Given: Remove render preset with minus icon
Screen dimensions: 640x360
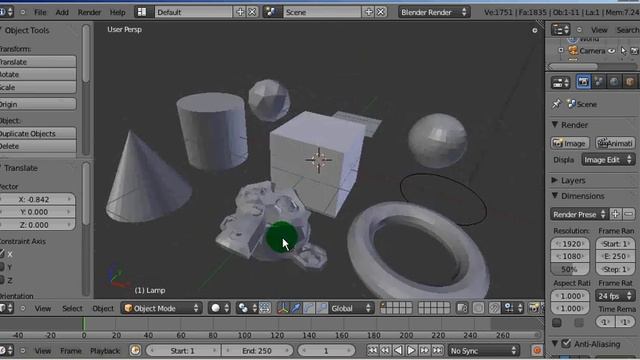Looking at the screenshot, I should coord(629,214).
